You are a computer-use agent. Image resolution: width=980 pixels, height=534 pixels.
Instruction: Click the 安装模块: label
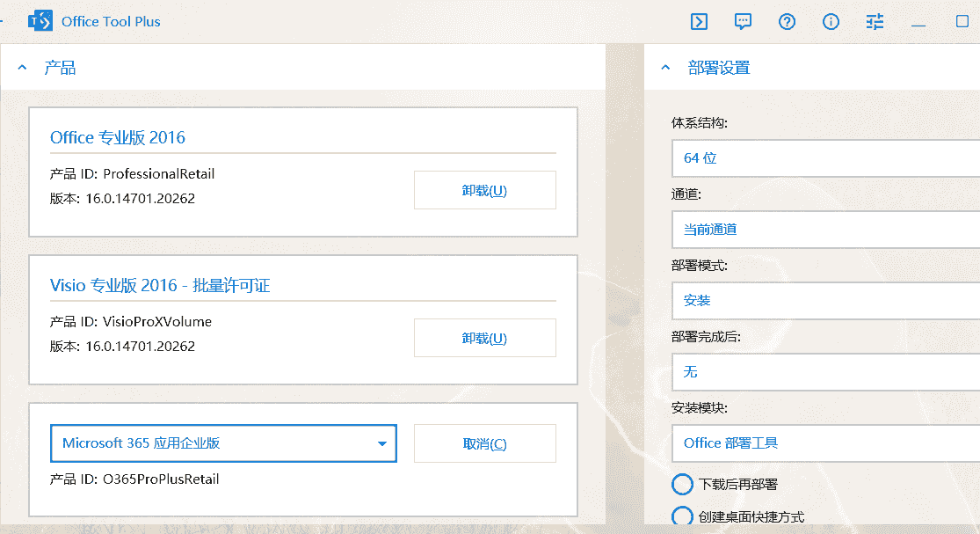[700, 407]
